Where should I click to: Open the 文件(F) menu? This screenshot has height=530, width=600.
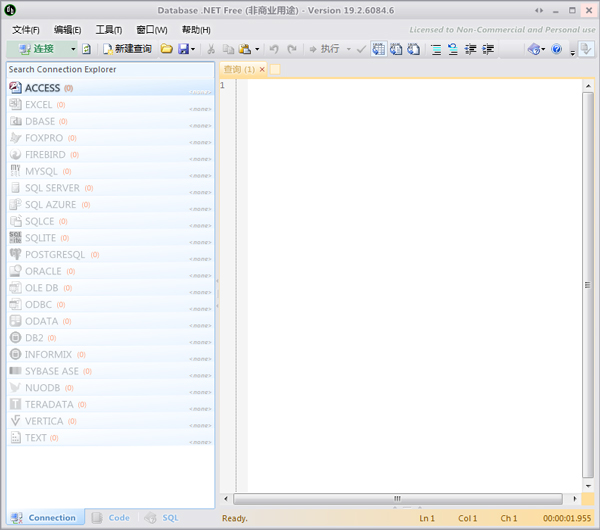26,30
